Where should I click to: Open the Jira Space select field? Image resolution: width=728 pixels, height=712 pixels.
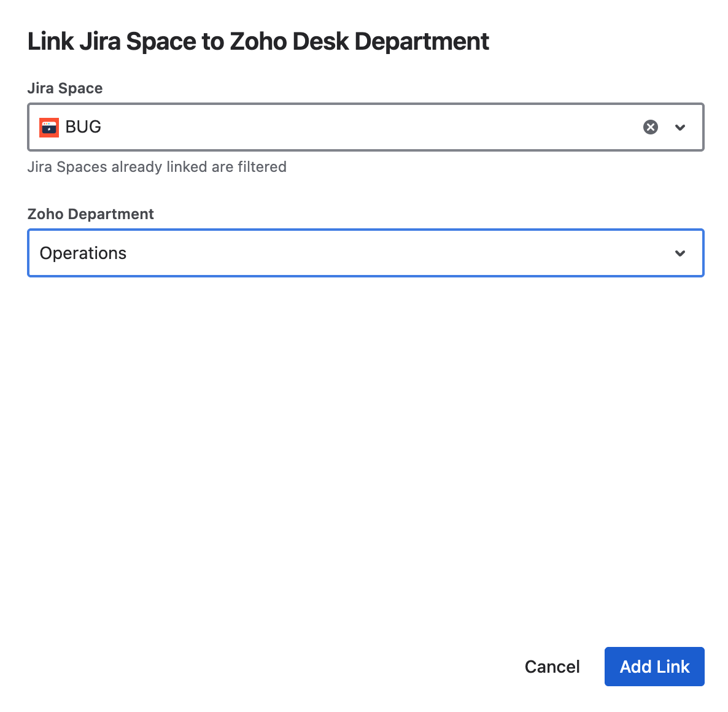(365, 127)
